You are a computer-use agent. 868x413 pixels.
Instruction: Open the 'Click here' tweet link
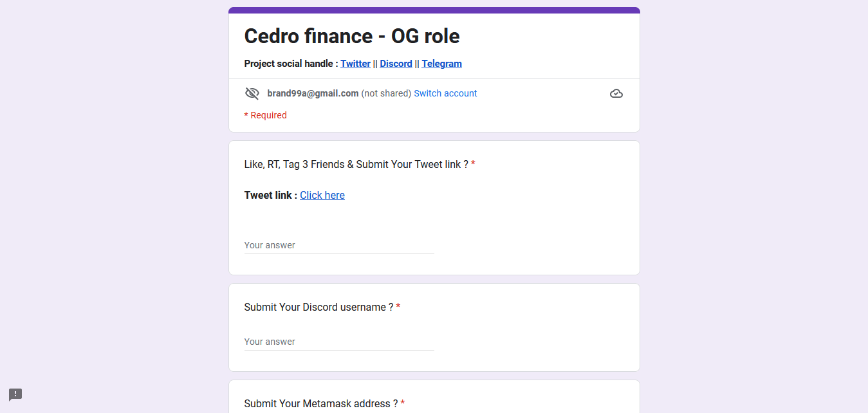click(x=322, y=196)
